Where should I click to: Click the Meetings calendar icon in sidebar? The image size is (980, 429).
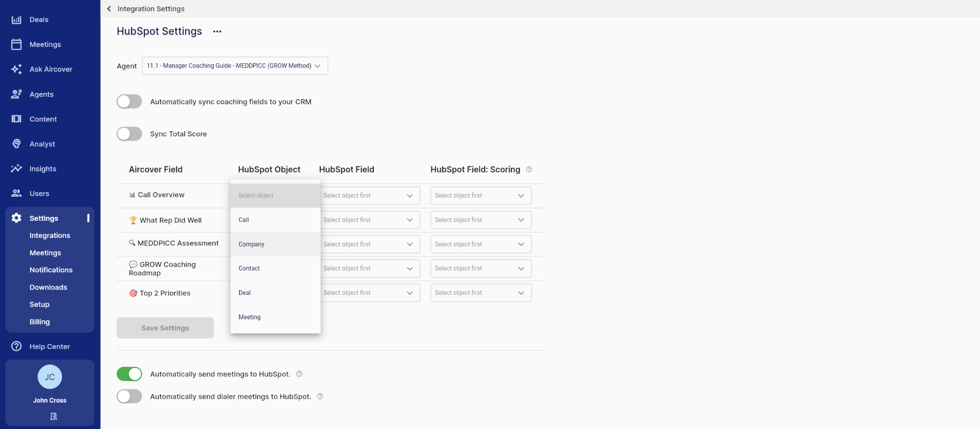pos(16,45)
